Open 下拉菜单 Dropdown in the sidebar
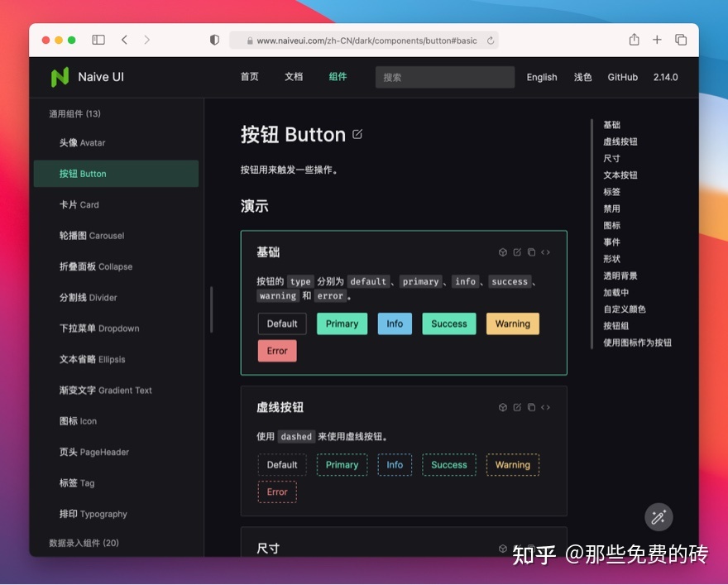Viewport: 728px width, 585px height. [x=116, y=328]
